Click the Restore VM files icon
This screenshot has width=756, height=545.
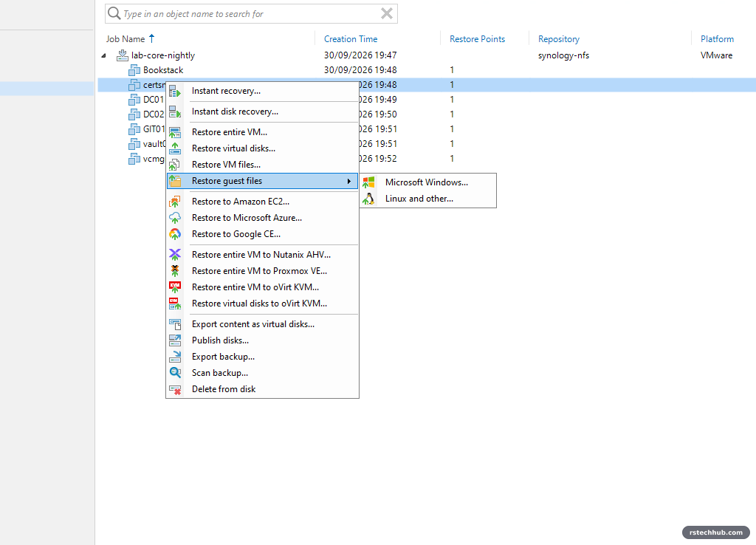tap(175, 165)
